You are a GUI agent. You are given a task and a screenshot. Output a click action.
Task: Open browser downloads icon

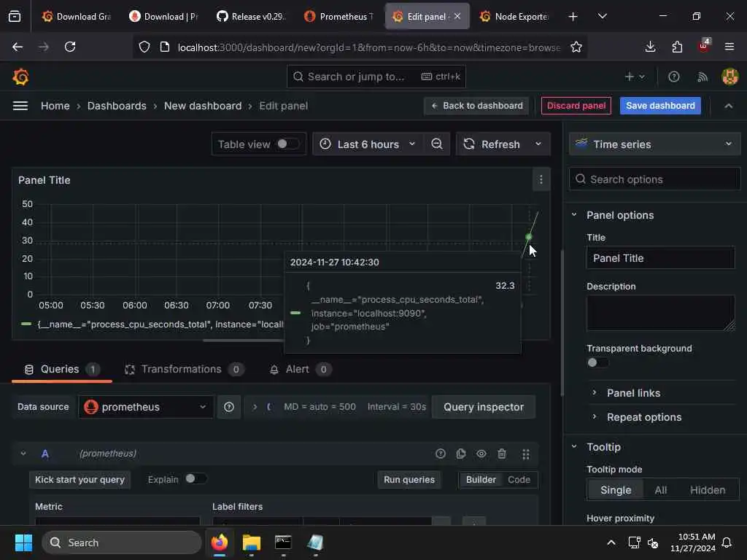650,47
